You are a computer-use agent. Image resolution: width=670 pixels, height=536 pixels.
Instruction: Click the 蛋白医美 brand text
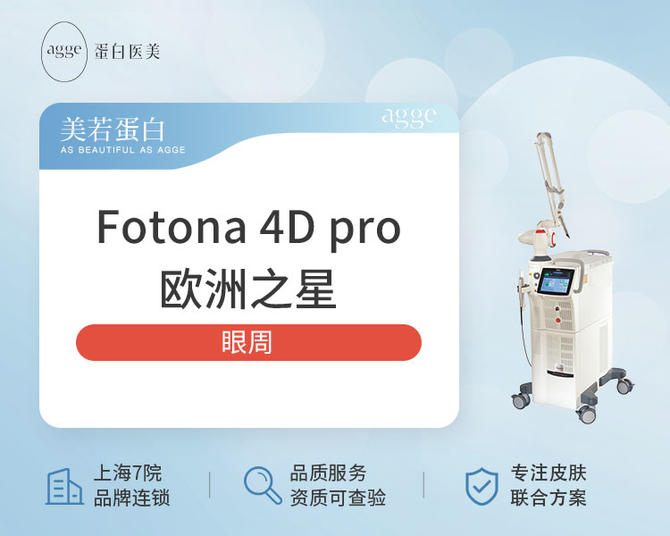[127, 52]
